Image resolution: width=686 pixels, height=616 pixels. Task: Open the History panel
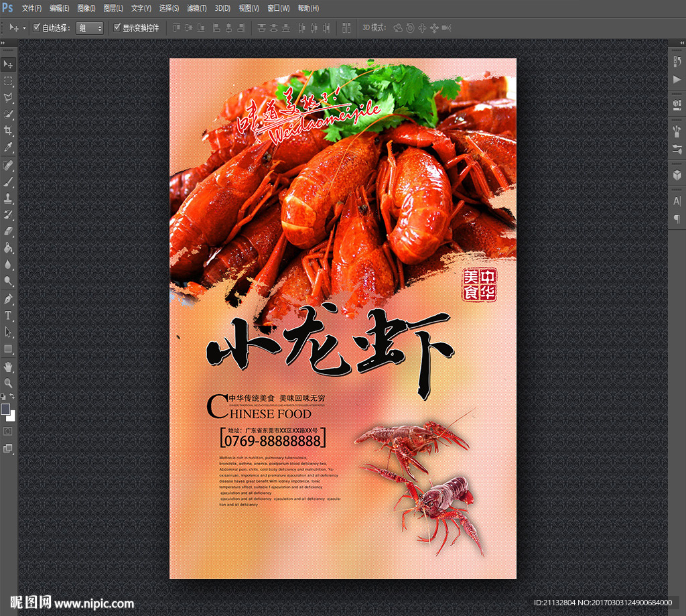pyautogui.click(x=677, y=62)
